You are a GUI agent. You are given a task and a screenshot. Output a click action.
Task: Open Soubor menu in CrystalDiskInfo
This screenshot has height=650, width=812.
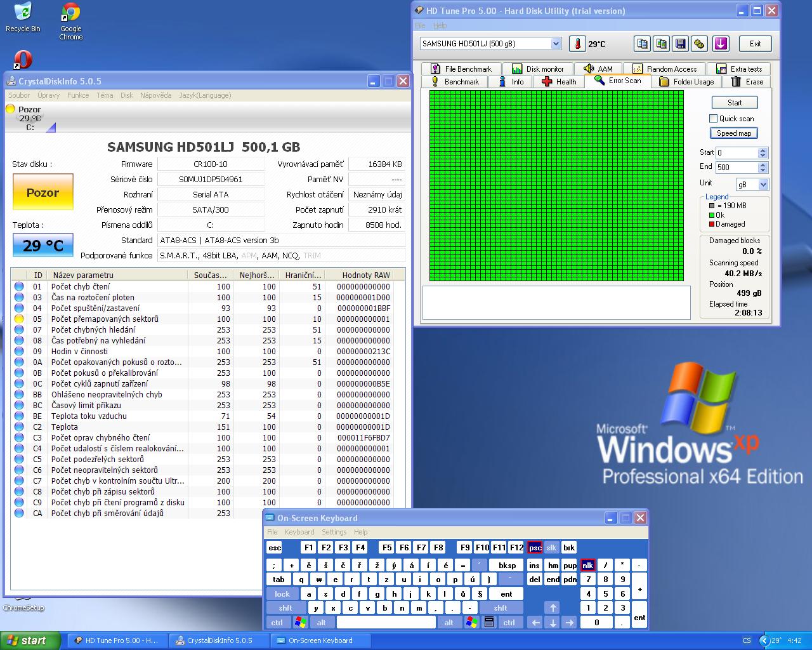pyautogui.click(x=19, y=95)
